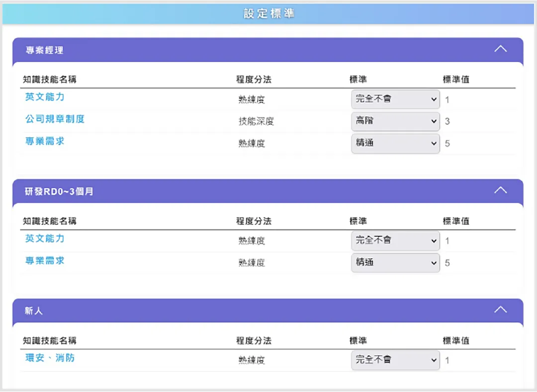Click the 環安、消防 link in the 新人 section

[x=50, y=358]
